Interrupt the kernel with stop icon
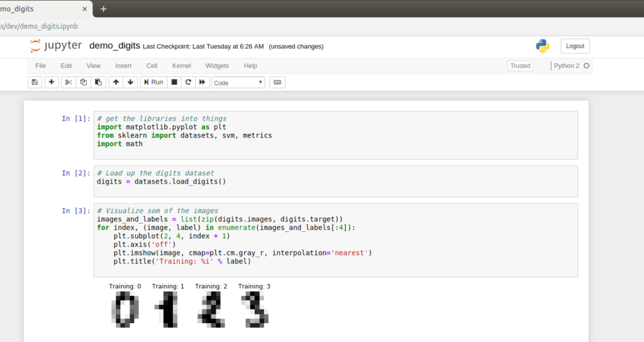Image resolution: width=644 pixels, height=342 pixels. 174,82
